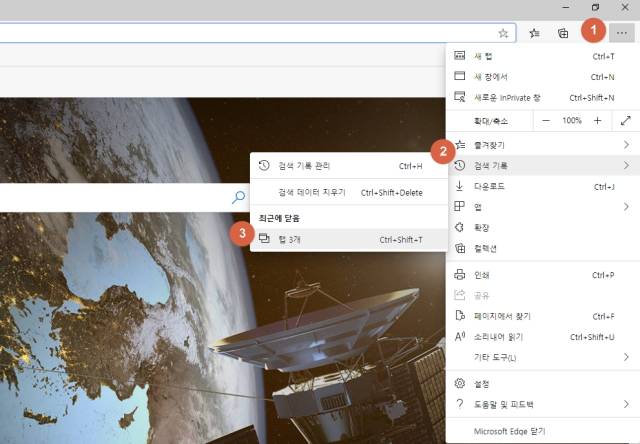The height and width of the screenshot is (444, 640).
Task: Enter full screen with diagonal arrow icon
Action: pyautogui.click(x=626, y=120)
